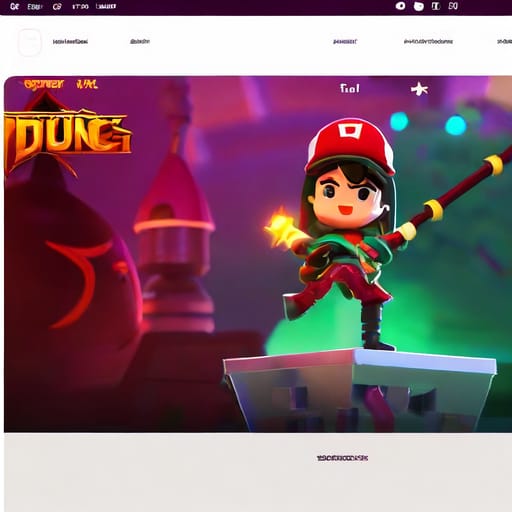
Task: Open the fourth menu item in top dark bar
Action: tap(80, 6)
